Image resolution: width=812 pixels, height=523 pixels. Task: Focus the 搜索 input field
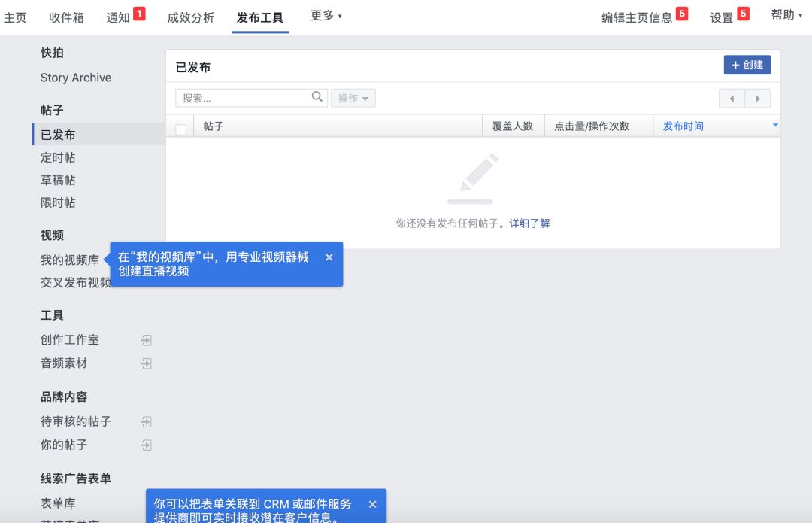[x=251, y=98]
